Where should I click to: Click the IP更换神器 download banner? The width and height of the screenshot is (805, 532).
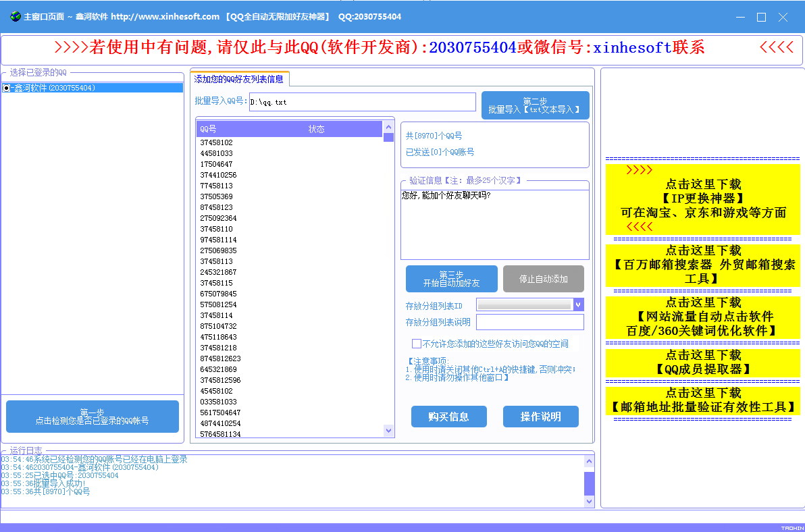tap(703, 198)
